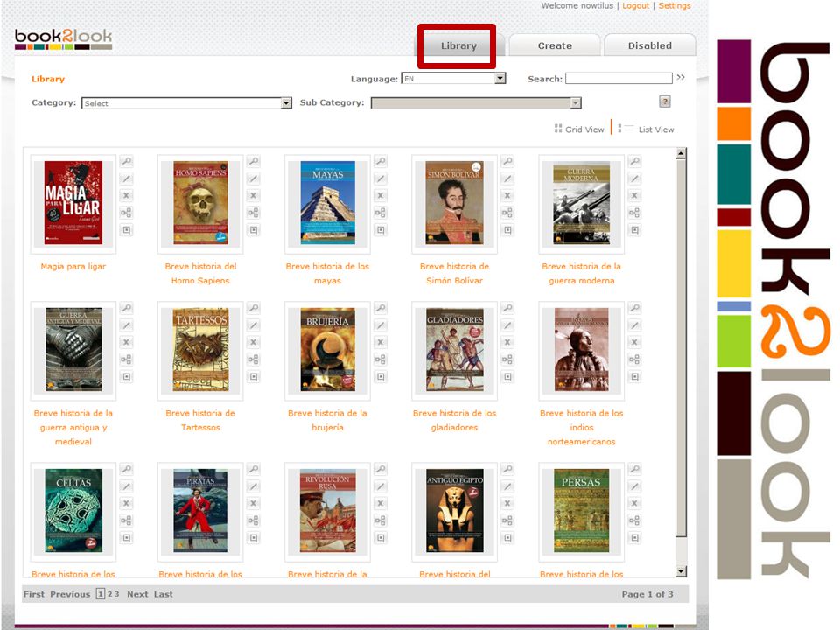Delete the Gladiadores book using X icon
840x630 pixels.
(507, 342)
